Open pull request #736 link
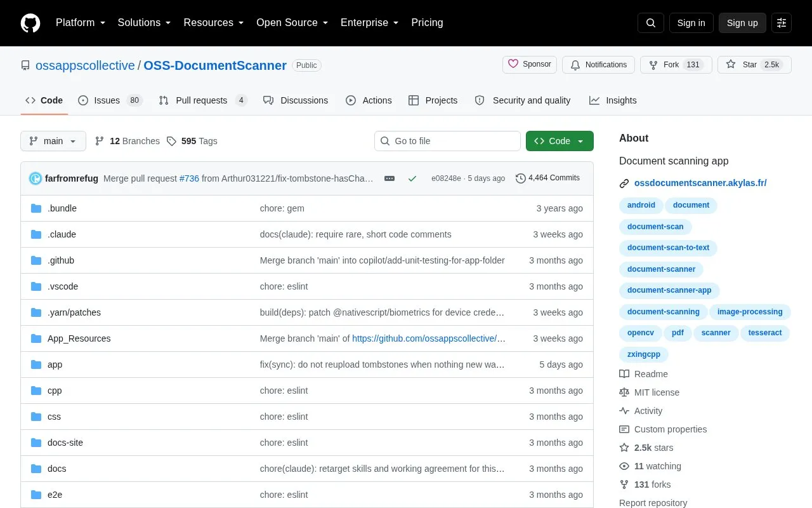Image resolution: width=812 pixels, height=508 pixels. (x=189, y=178)
